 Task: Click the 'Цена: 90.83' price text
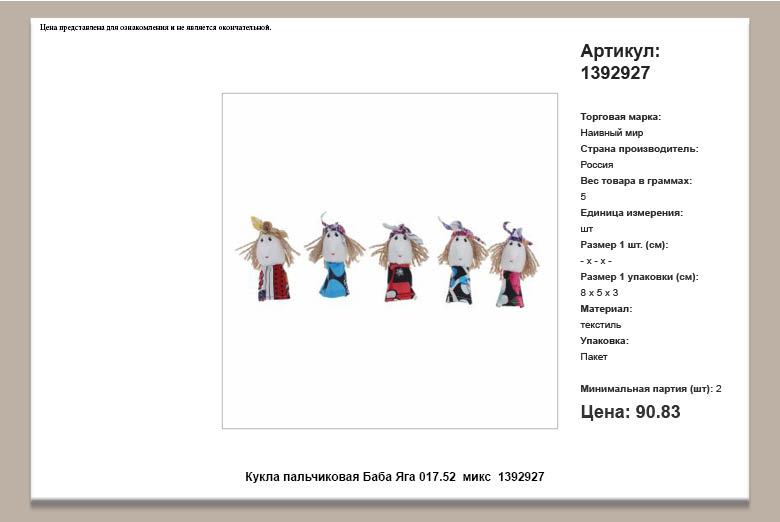coord(630,412)
